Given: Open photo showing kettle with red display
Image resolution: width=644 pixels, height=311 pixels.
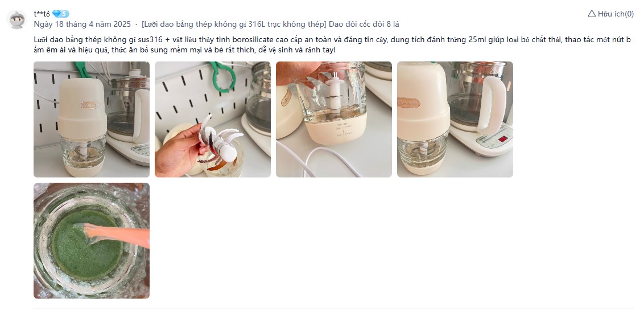Looking at the screenshot, I should click(455, 119).
